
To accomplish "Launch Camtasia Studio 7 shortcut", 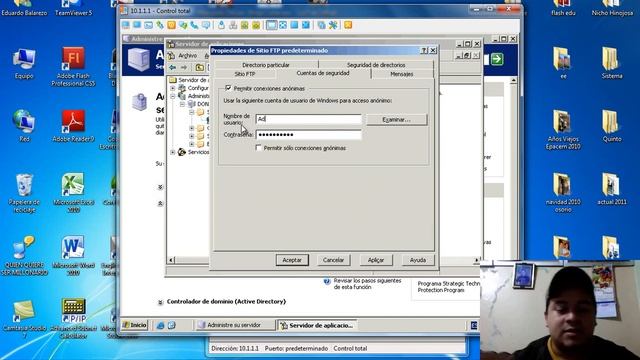I will (x=24, y=319).
